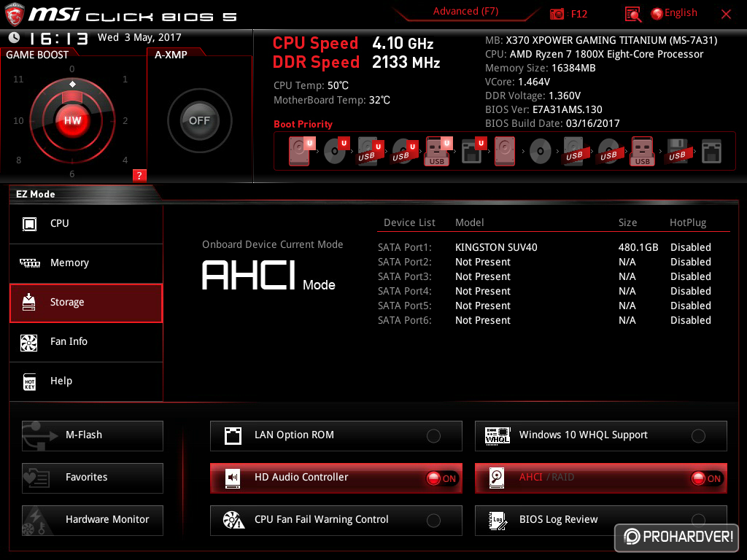Click the SATA Port6 row label
Viewport: 747px width, 560px height.
[404, 321]
